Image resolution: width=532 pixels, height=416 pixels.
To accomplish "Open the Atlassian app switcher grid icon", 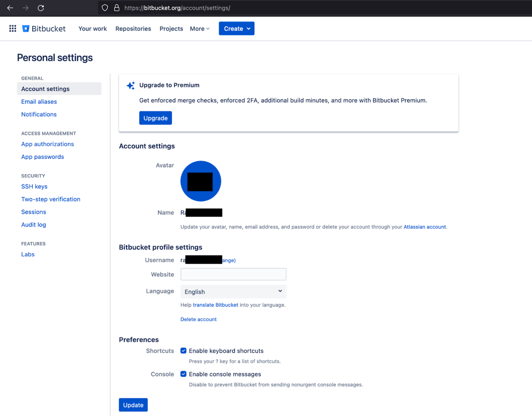I will click(x=12, y=28).
